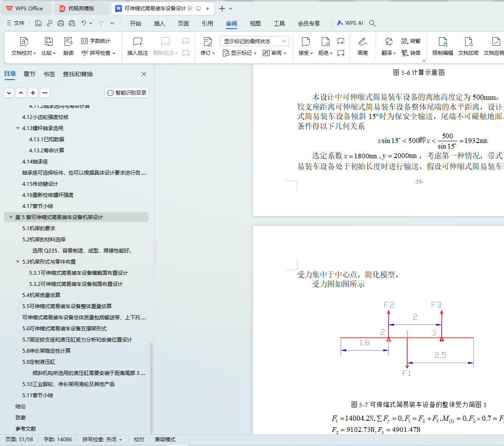Open 字数统计 word count
Image resolution: width=504 pixels, height=446 pixels.
(x=96, y=41)
